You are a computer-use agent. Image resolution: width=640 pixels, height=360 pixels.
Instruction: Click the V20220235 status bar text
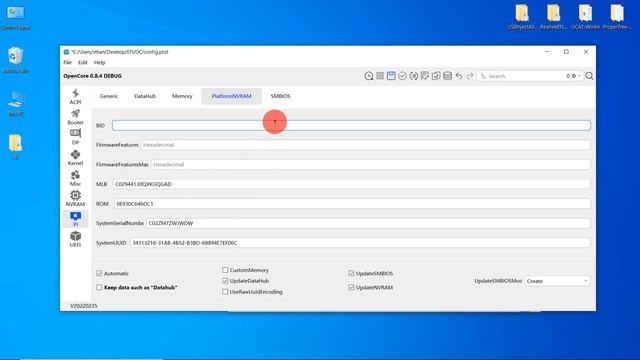point(84,306)
